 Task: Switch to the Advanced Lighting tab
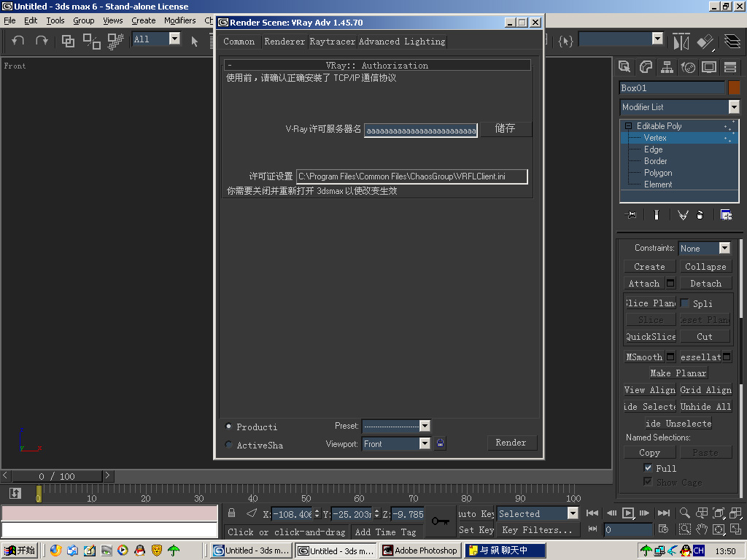click(402, 42)
